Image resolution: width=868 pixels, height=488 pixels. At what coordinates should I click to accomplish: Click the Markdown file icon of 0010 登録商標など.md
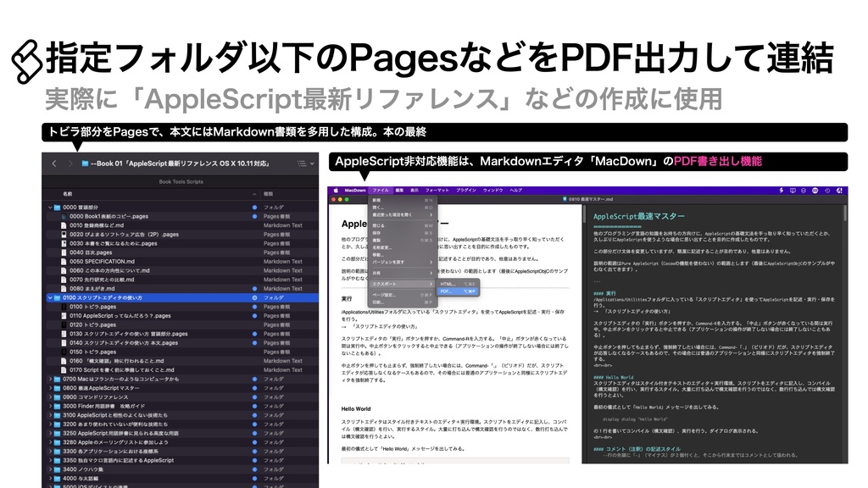pos(64,225)
